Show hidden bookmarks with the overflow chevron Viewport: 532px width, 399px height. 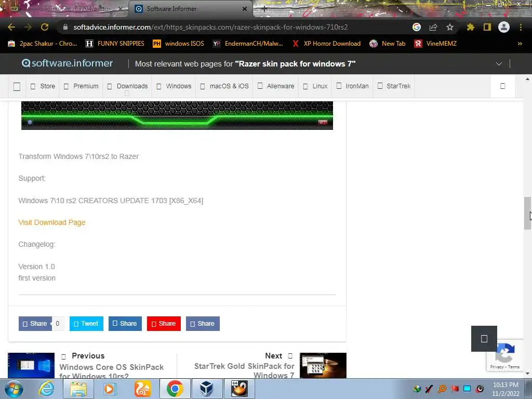coord(520,44)
